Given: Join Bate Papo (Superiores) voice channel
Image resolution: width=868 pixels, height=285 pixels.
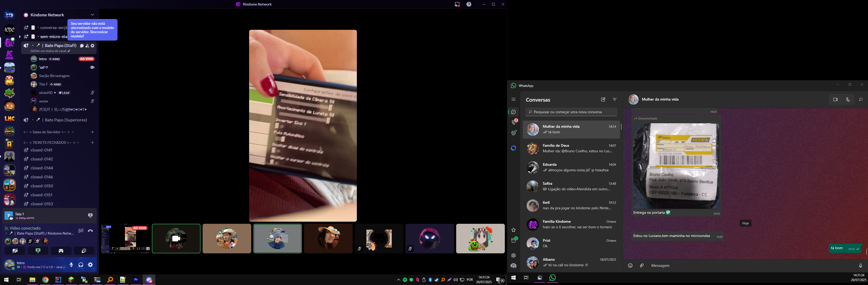Looking at the screenshot, I should [x=59, y=120].
